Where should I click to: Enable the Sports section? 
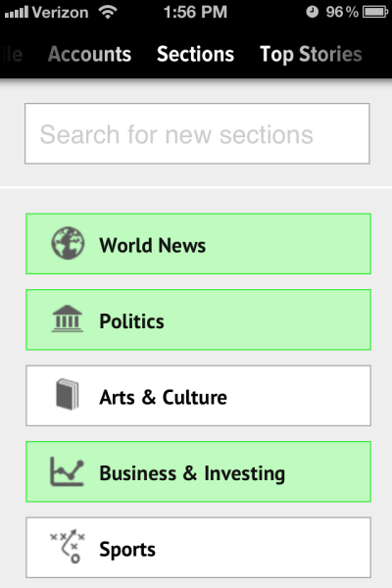(198, 548)
